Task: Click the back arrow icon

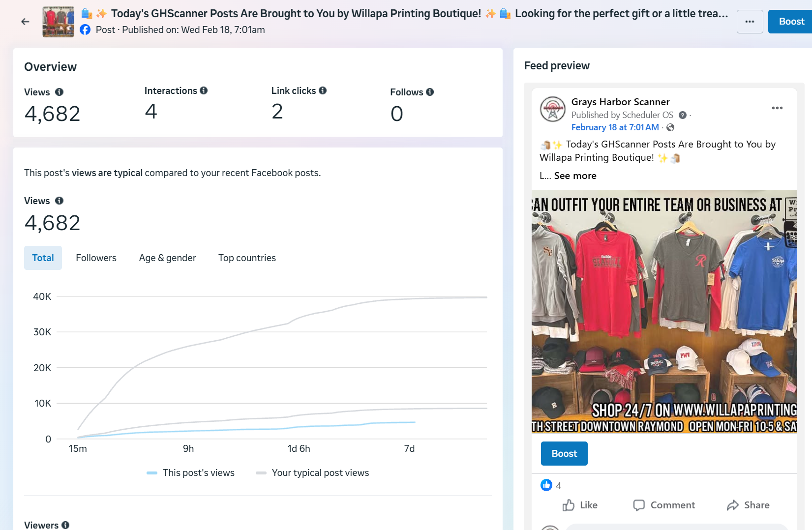Action: click(25, 22)
